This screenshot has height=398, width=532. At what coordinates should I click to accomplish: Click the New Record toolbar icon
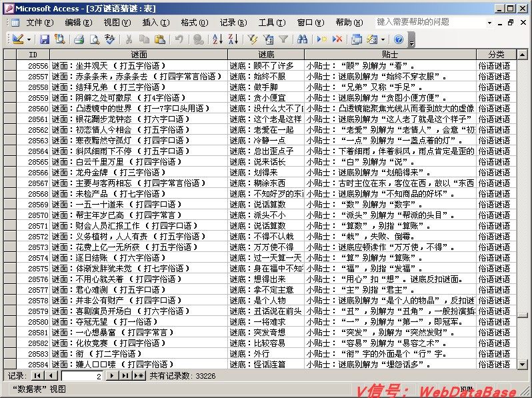[x=321, y=39]
